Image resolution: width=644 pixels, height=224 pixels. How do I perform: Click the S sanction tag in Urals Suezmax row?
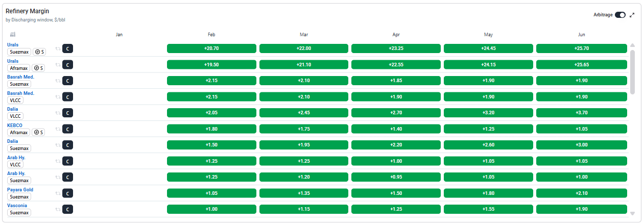(39, 52)
